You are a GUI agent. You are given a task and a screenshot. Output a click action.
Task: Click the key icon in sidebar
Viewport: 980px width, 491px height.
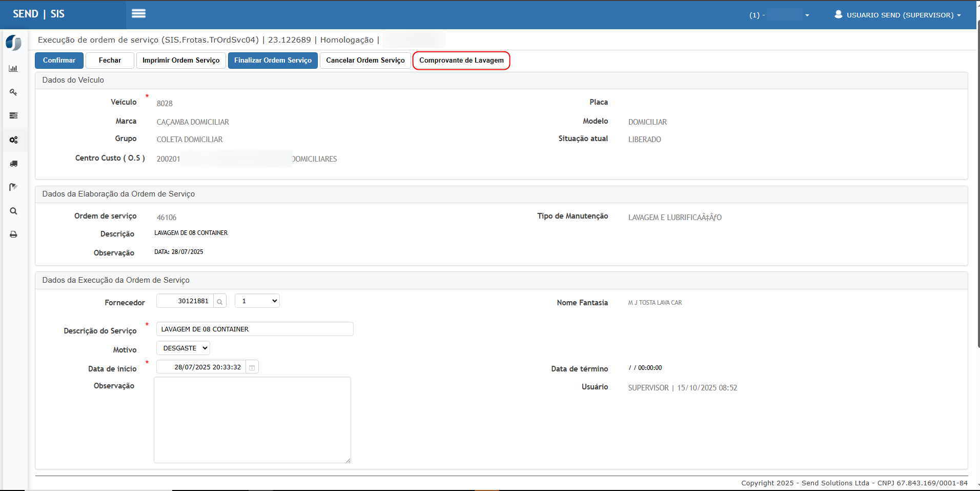[x=13, y=92]
